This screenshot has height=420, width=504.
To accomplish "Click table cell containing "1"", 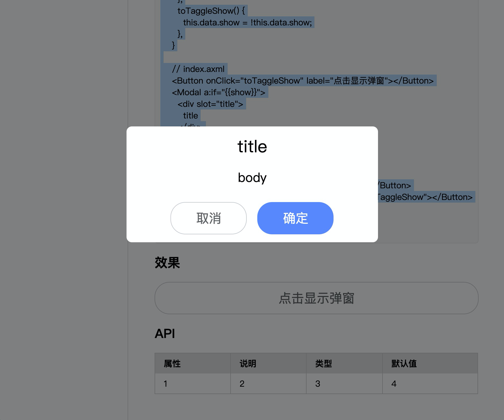I will (193, 384).
